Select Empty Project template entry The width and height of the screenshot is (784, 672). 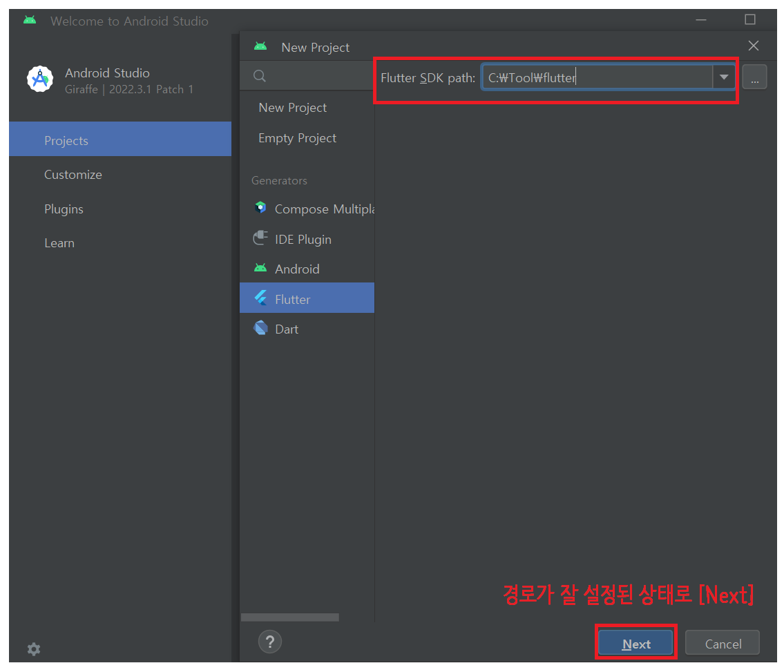click(x=307, y=138)
